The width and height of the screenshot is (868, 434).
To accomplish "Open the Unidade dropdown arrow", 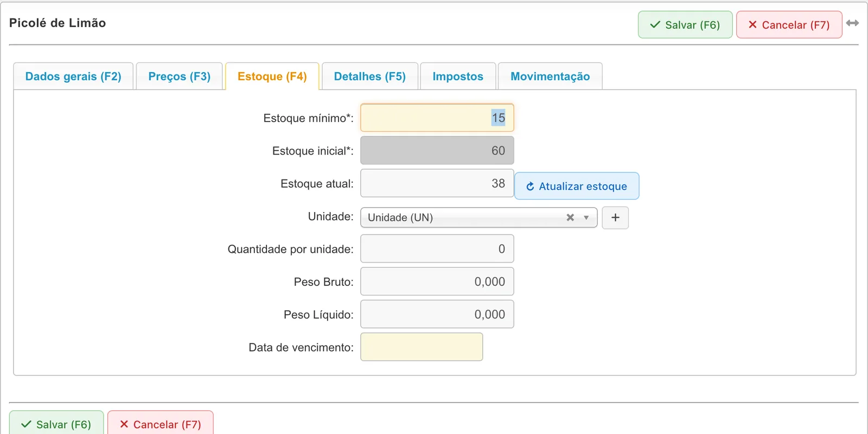I will 586,218.
